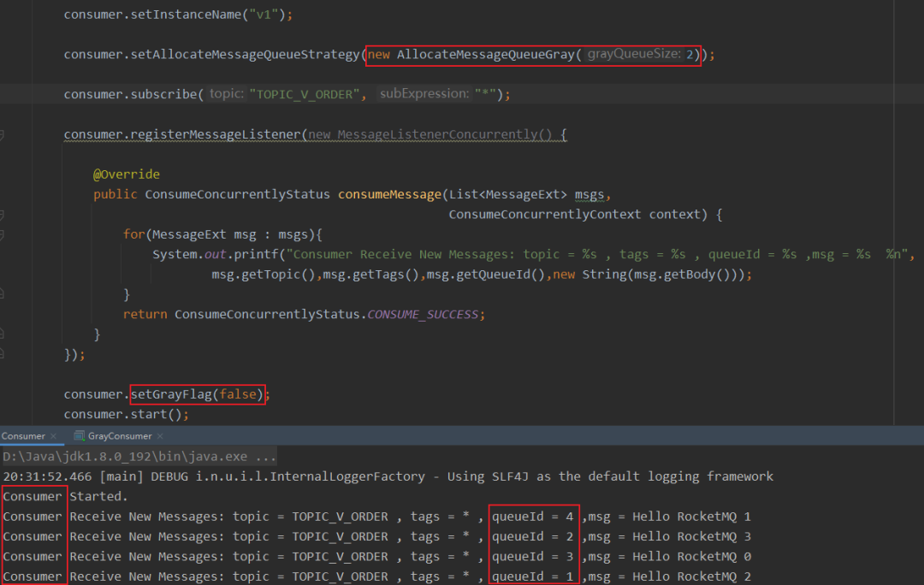Click the msg.getQueueId() call
The image size is (924, 585).
[x=485, y=275]
